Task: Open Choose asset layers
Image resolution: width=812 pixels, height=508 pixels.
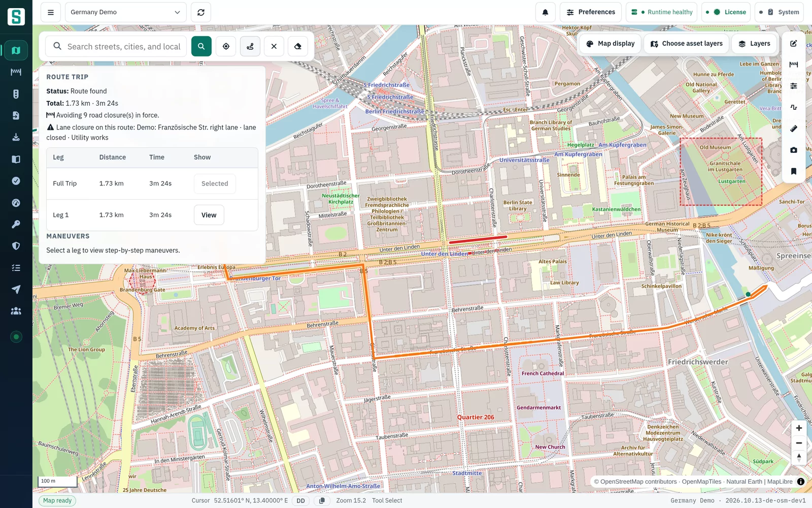Action: [687, 44]
